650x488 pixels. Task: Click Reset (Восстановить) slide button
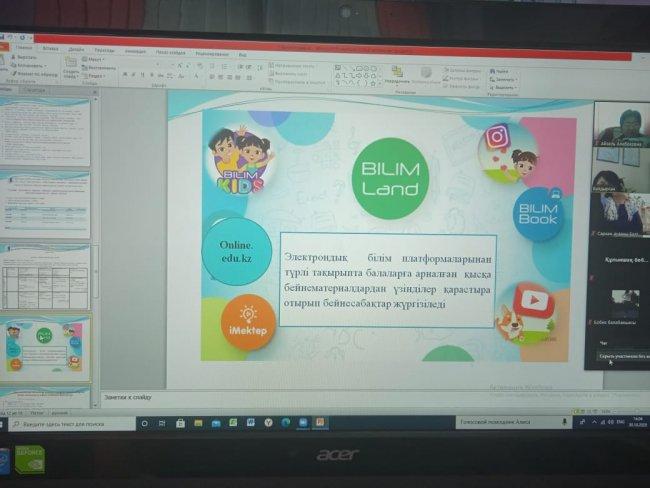(99, 68)
